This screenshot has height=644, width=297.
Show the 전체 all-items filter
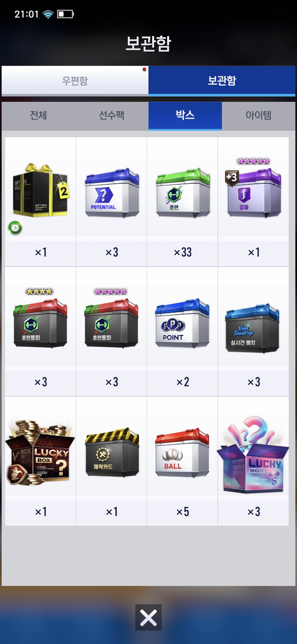tap(38, 116)
